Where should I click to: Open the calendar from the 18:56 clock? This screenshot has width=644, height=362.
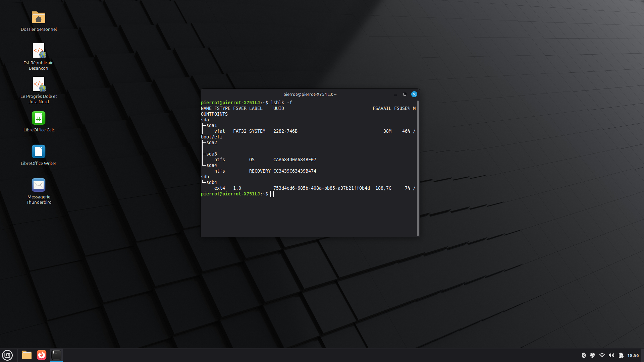(x=633, y=355)
